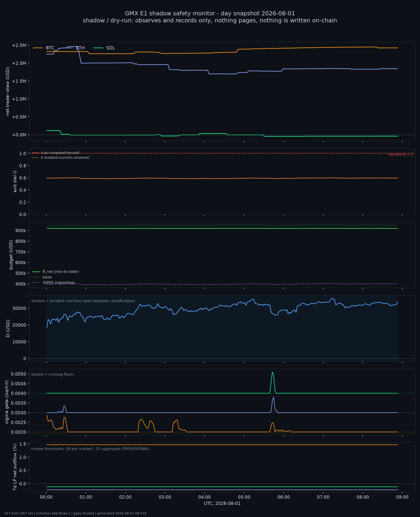Click the "0.6" tick on exit dial axis
Screen dimensions: 420x517
coord(23,178)
